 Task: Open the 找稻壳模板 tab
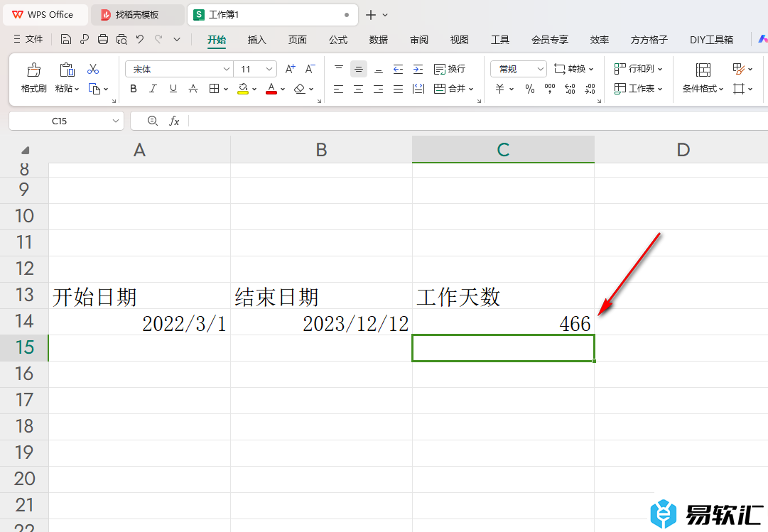tap(137, 15)
